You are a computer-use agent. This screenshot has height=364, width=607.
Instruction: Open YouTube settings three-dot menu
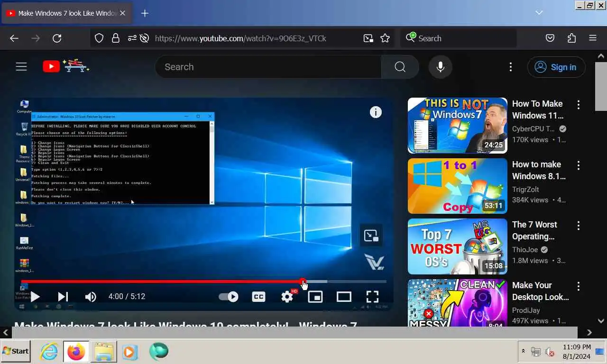tap(511, 67)
